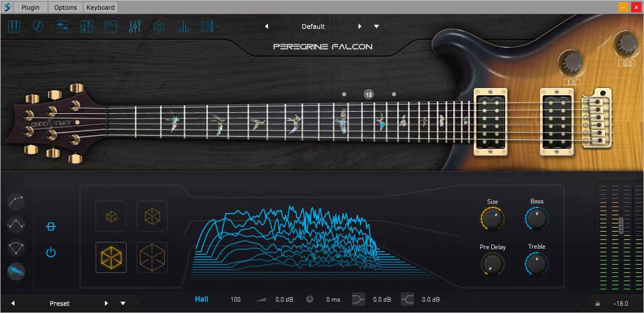This screenshot has height=313, width=644.
Task: Click the bass 0.0 dB value
Action: (x=382, y=300)
